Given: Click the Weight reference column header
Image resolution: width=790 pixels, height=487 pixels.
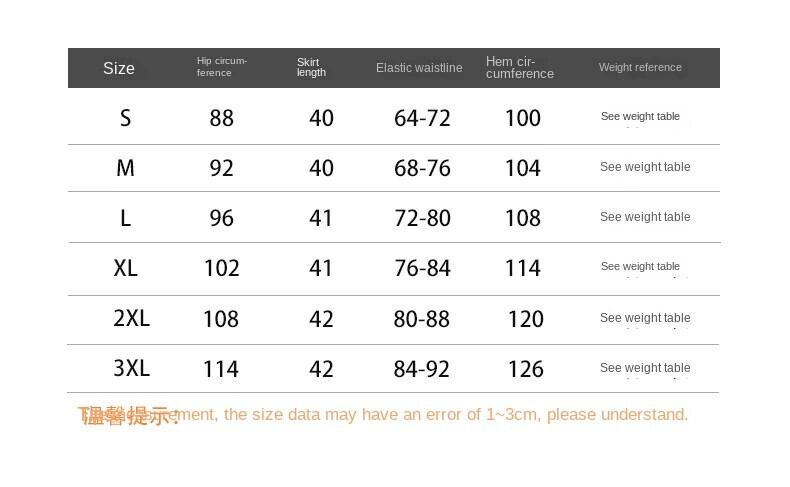Looking at the screenshot, I should tap(640, 68).
